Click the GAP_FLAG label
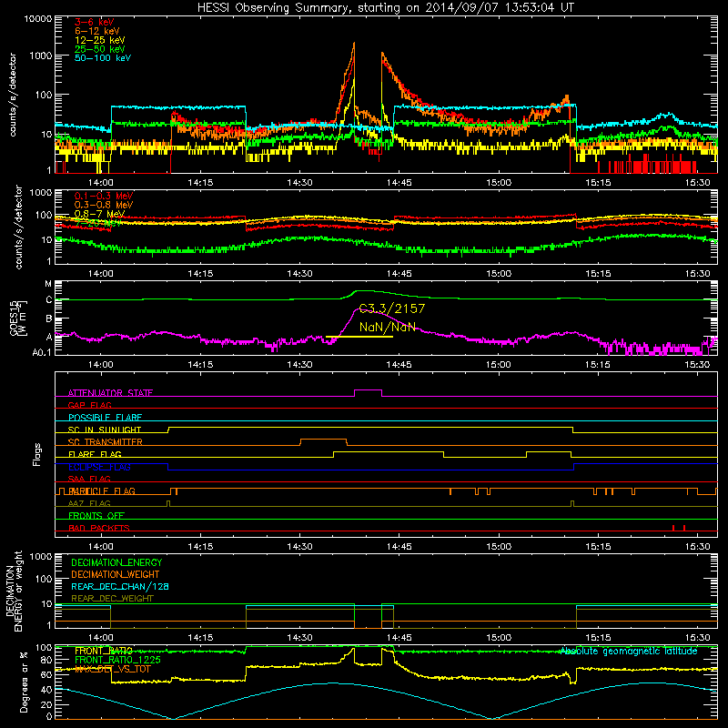The width and height of the screenshot is (728, 728). pyautogui.click(x=89, y=405)
